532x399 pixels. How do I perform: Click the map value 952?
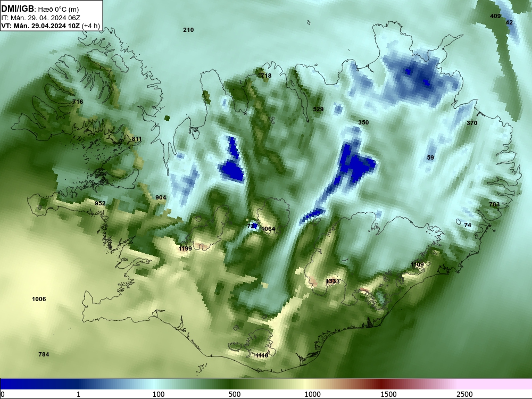100,203
